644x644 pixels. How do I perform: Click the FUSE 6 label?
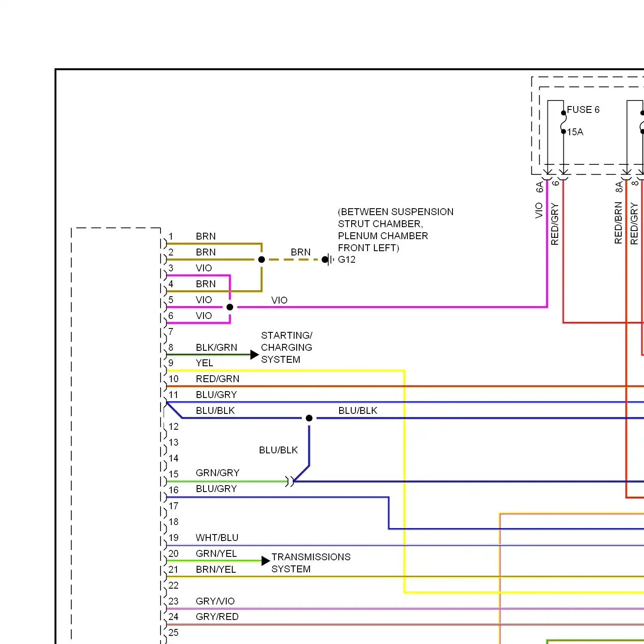tap(583, 110)
